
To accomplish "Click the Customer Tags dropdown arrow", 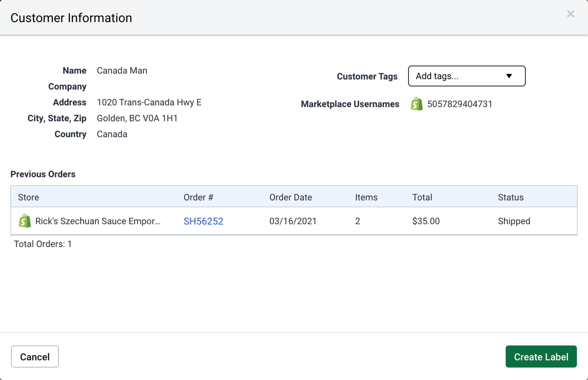I will click(509, 76).
